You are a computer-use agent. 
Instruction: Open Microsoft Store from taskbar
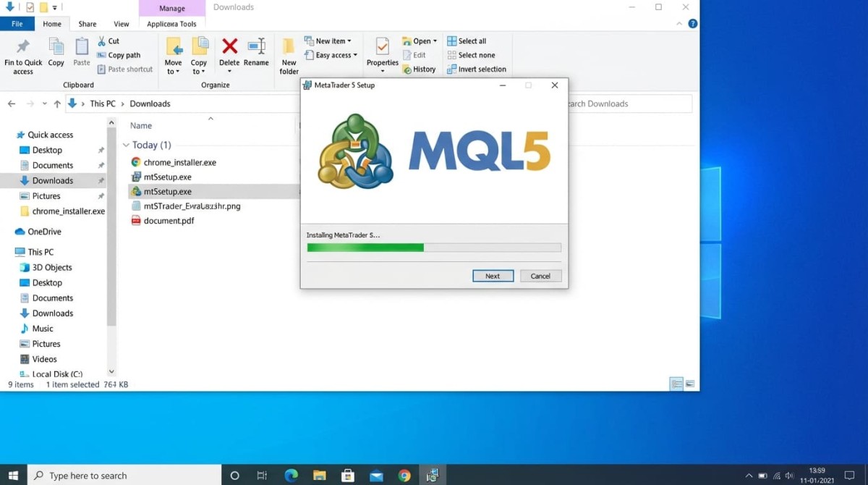click(x=348, y=476)
